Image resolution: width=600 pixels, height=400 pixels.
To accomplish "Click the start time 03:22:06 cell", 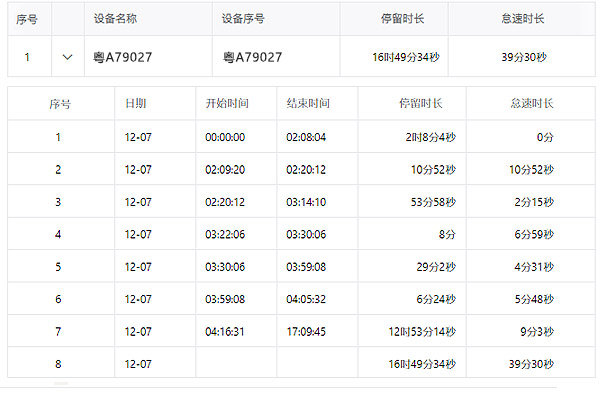I will coord(225,234).
